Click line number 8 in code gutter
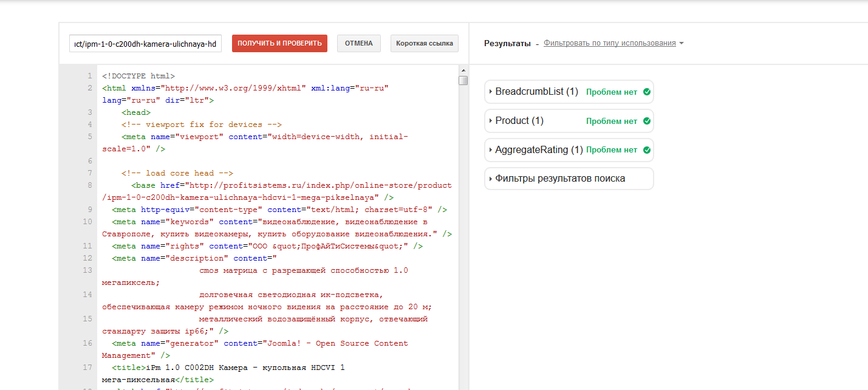This screenshot has width=868, height=390. [x=89, y=185]
